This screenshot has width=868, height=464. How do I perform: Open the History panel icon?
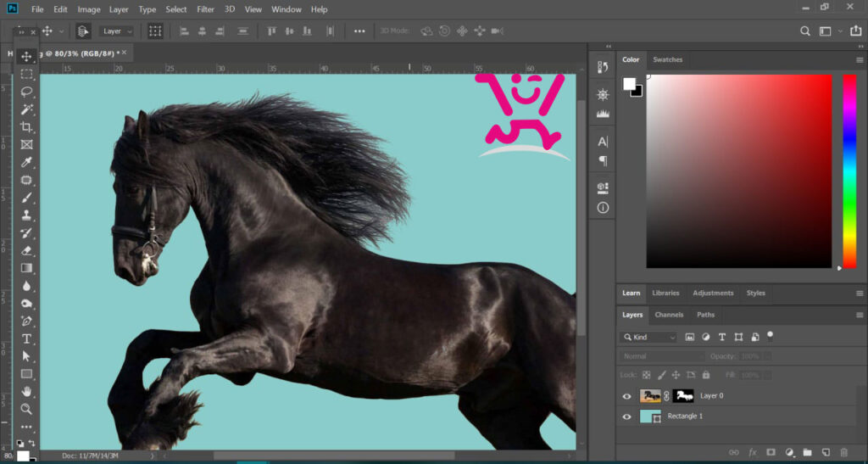pyautogui.click(x=603, y=68)
